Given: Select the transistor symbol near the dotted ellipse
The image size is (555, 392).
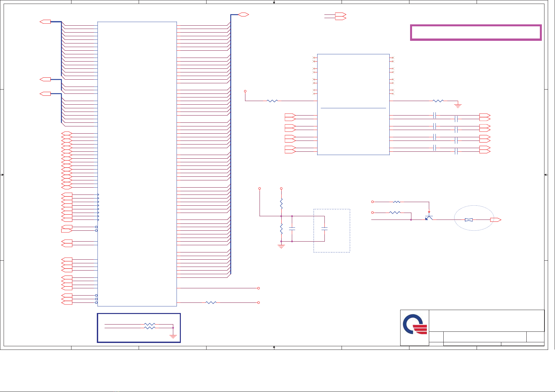Looking at the screenshot, I should 429,217.
